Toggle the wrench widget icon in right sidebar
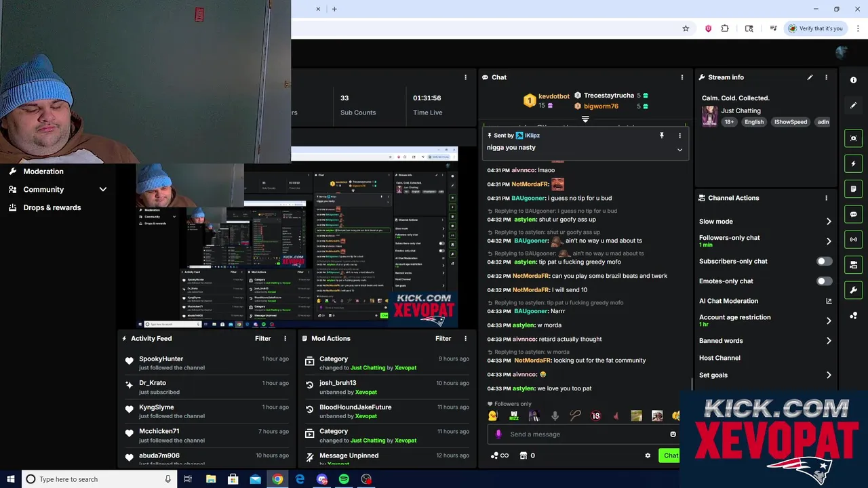Viewport: 868px width, 488px height. click(x=853, y=290)
